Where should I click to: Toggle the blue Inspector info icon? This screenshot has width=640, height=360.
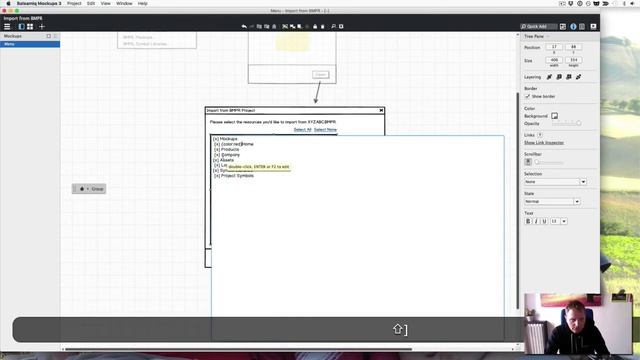[573, 27]
